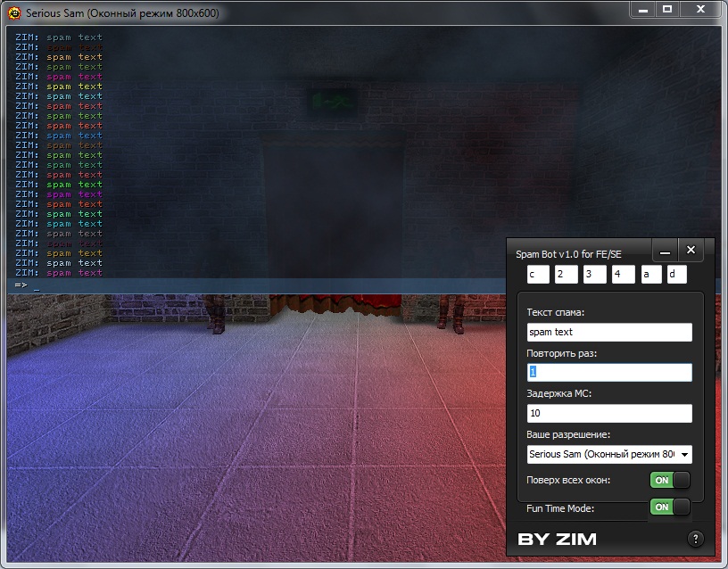This screenshot has height=569, width=728.
Task: Close the Serious Sam game window
Action: click(700, 10)
